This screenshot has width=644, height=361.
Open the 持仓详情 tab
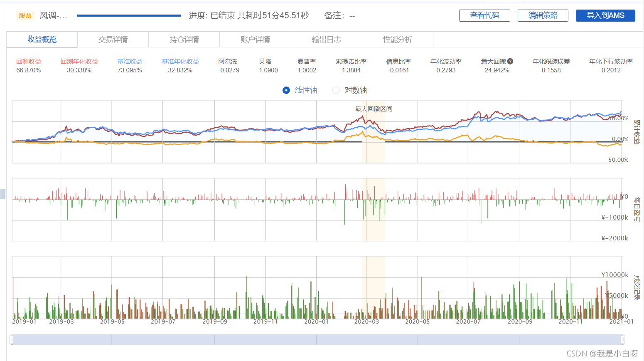pos(184,40)
